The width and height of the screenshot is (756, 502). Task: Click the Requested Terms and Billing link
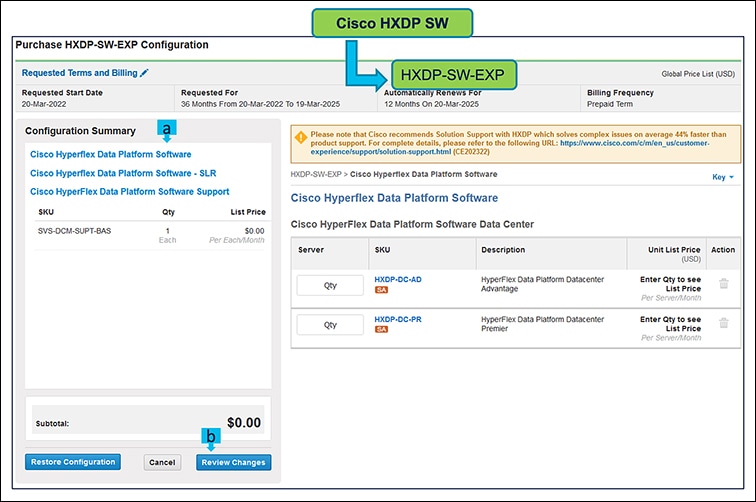point(80,73)
